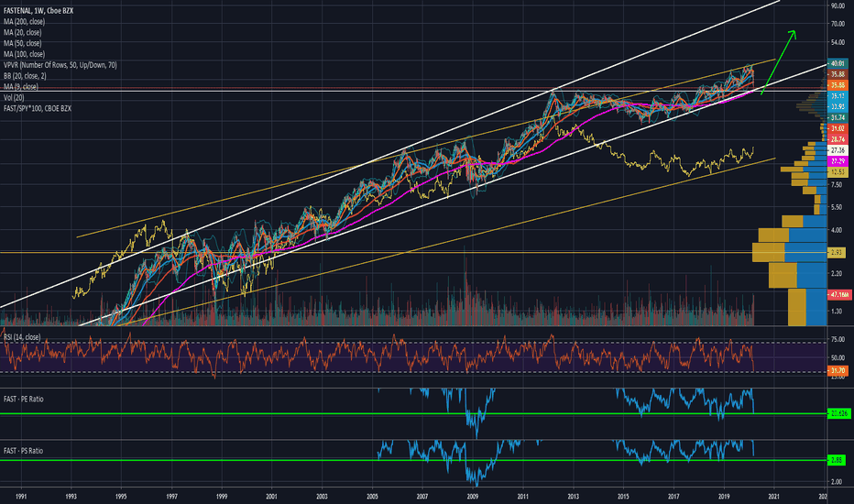Viewport: 854px width, 504px height.
Task: Click the 28.74 price tag
Action: tap(838, 139)
